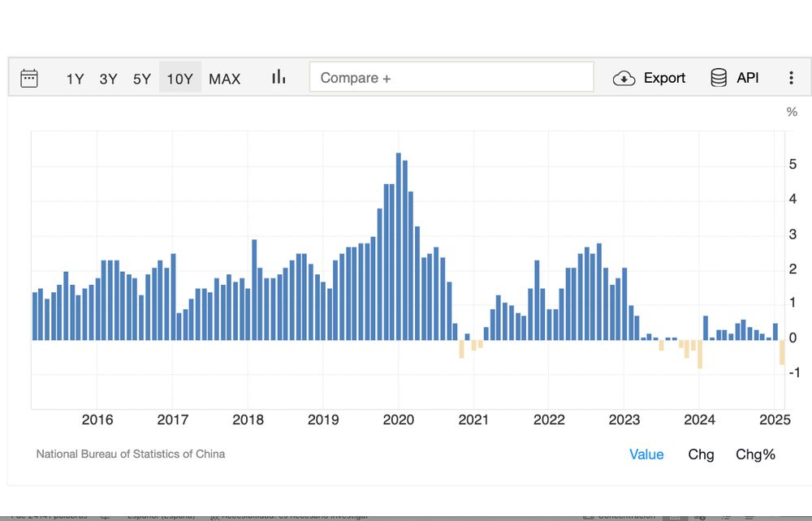Select the 5Y time range

point(142,79)
